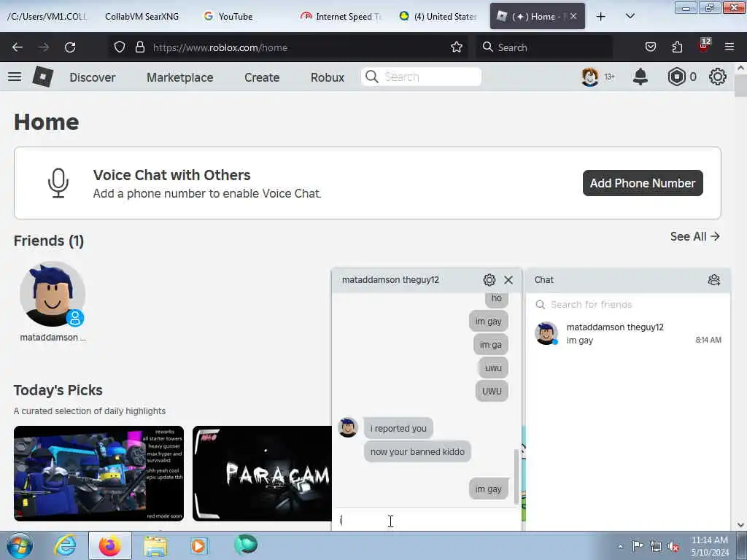Launch Internet Explorer from the taskbar
This screenshot has width=747, height=560.
pyautogui.click(x=65, y=545)
